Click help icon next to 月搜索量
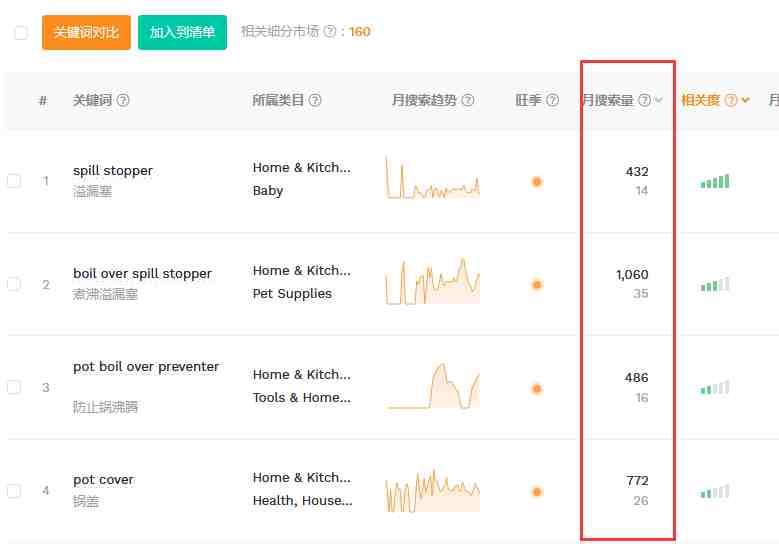Image resolution: width=779 pixels, height=544 pixels. point(644,101)
